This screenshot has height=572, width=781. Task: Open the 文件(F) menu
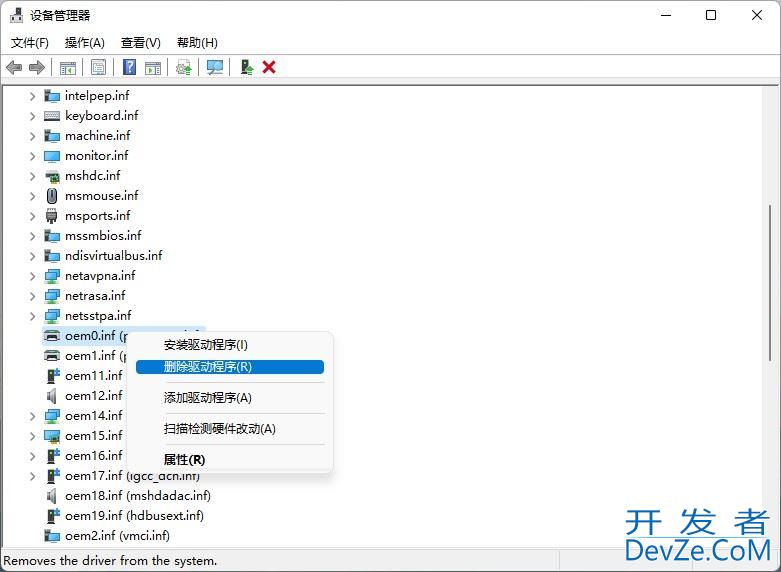pyautogui.click(x=29, y=43)
